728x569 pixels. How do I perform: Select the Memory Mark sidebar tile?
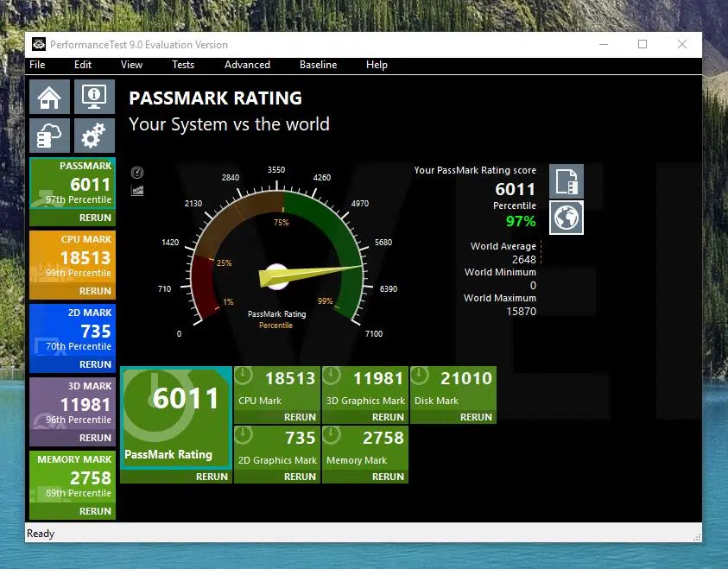click(x=73, y=476)
